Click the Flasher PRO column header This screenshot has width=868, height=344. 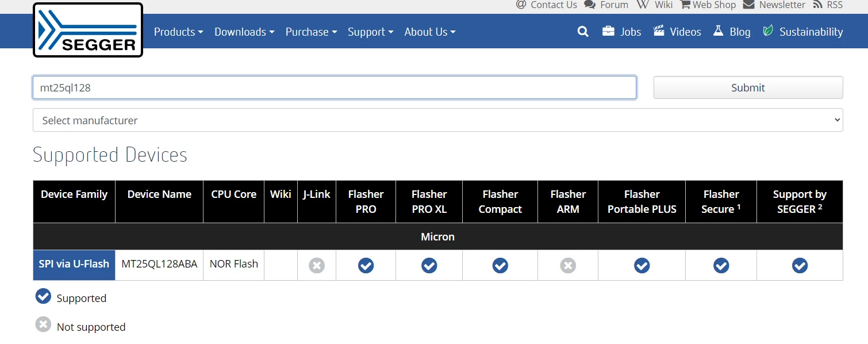point(366,201)
